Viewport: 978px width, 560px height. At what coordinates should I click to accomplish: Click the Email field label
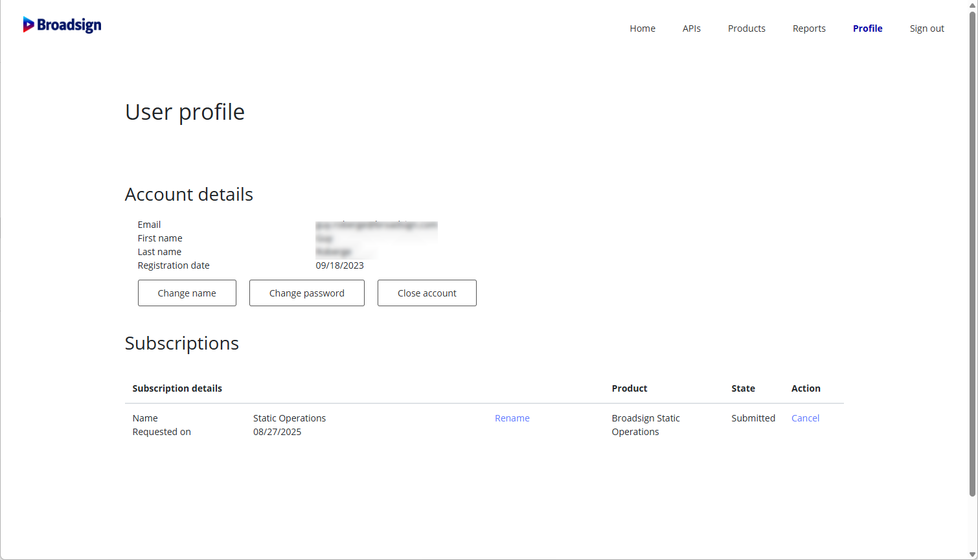pyautogui.click(x=149, y=225)
